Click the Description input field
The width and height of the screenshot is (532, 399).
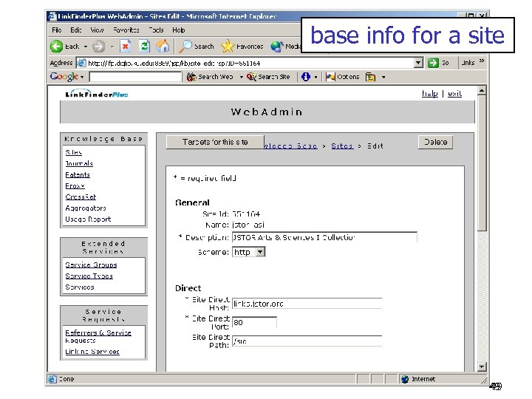coord(324,237)
